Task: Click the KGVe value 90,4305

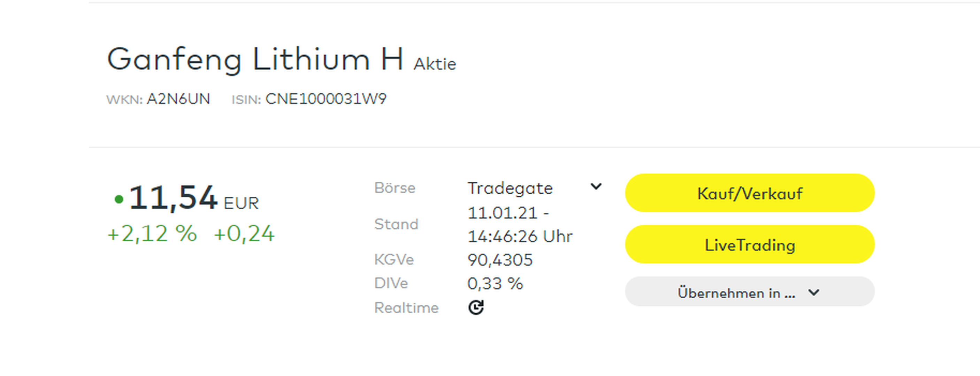Action: point(500,260)
